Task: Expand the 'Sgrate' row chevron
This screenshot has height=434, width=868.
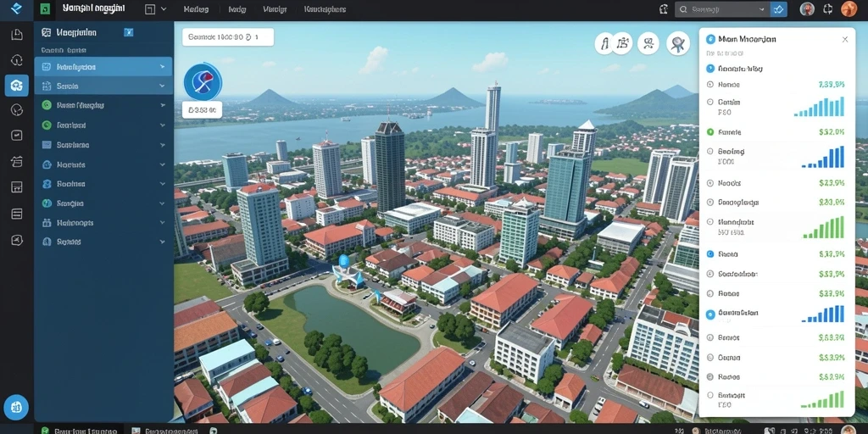Action: pyautogui.click(x=162, y=242)
